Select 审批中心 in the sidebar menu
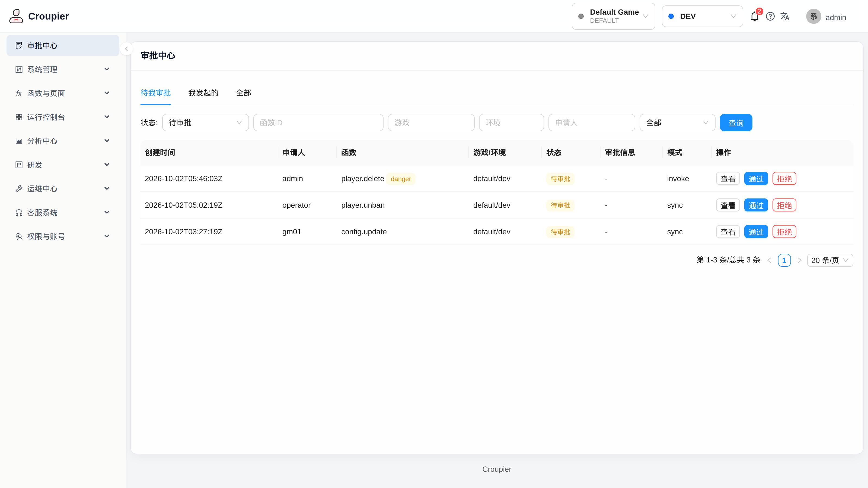 tap(63, 46)
